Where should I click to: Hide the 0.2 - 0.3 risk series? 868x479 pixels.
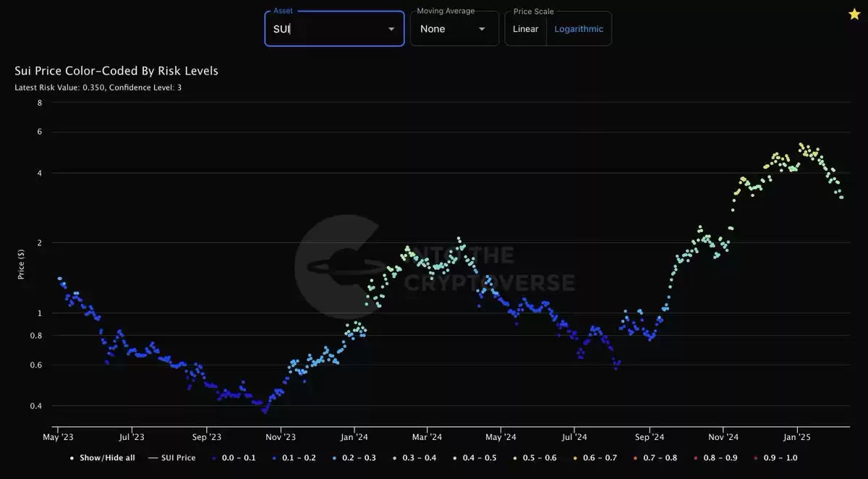point(352,457)
